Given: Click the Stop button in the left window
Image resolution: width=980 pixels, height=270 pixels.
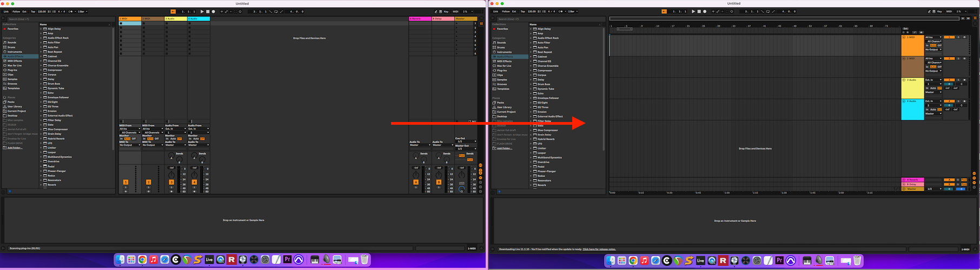Looking at the screenshot, I should (x=208, y=11).
